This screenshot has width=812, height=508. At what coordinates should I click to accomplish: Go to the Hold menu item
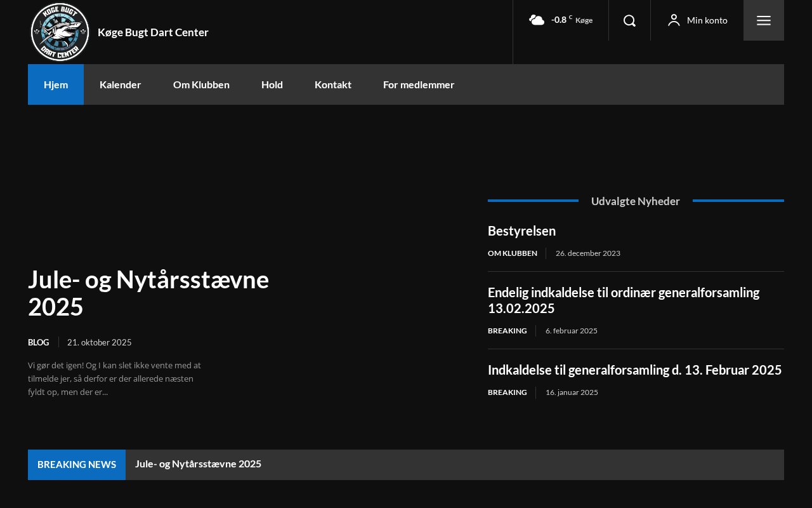click(x=272, y=84)
